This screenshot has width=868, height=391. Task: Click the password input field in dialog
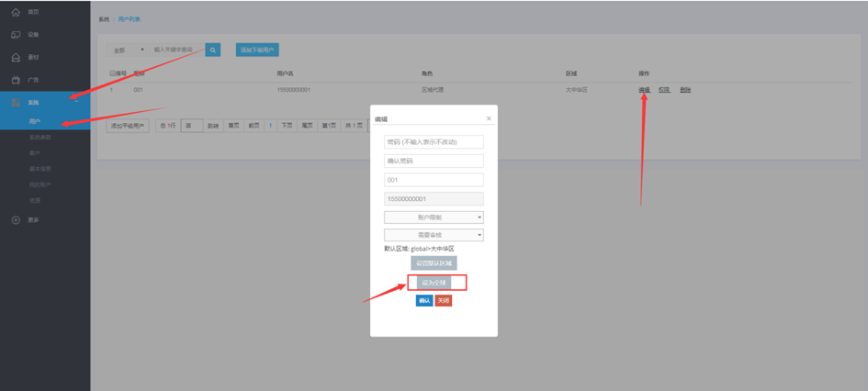(x=434, y=142)
